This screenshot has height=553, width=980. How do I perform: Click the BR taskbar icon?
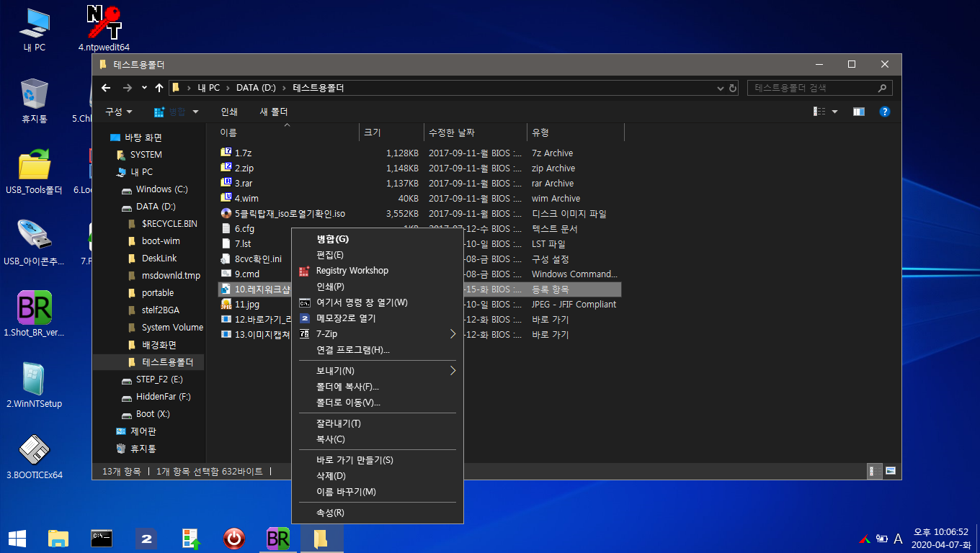click(x=277, y=538)
